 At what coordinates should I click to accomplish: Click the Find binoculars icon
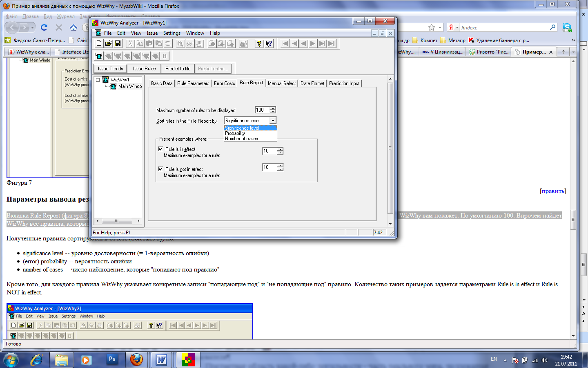pyautogui.click(x=180, y=43)
